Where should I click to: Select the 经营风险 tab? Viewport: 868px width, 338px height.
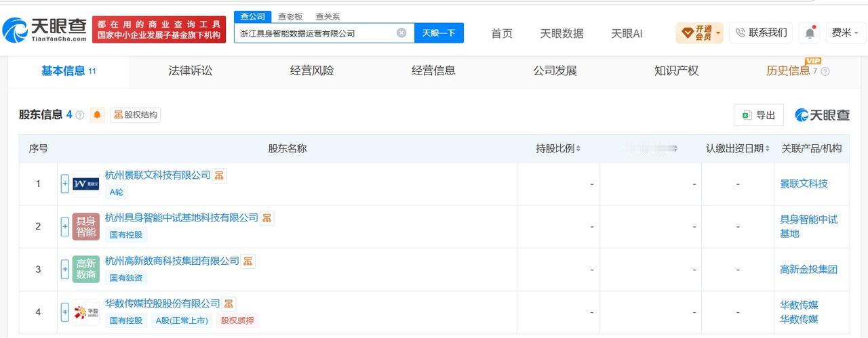pyautogui.click(x=312, y=70)
